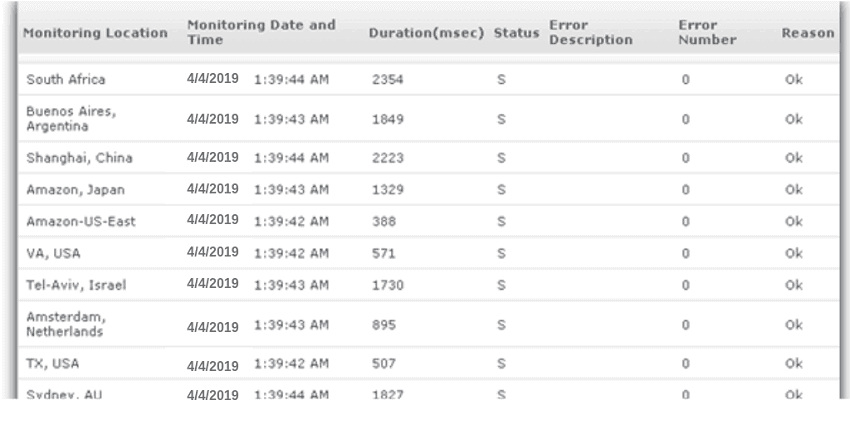
Task: Select the Amazon, Japan row
Action: pos(428,190)
